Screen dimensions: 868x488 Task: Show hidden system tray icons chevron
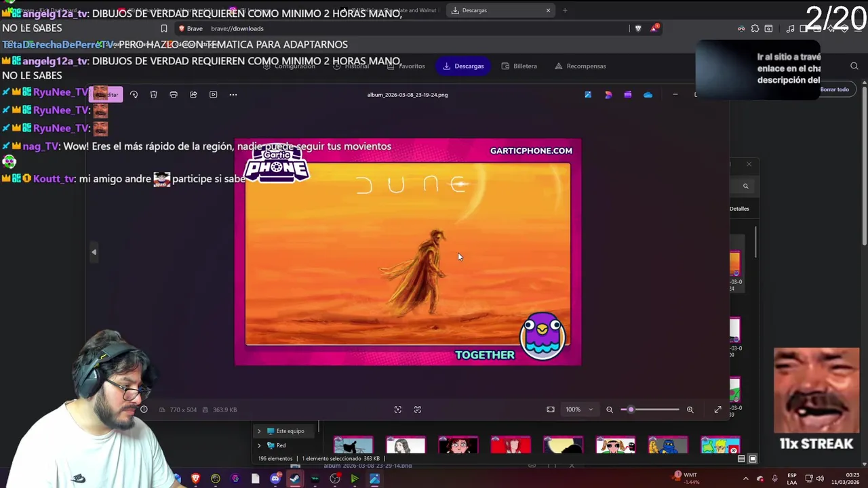pyautogui.click(x=746, y=479)
